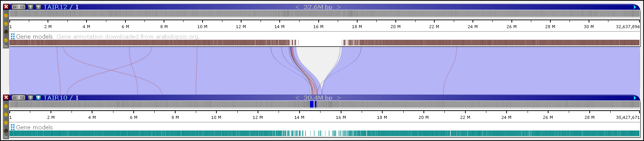The width and height of the screenshot is (644, 141).
Task: Click left arrow next to 30.4M bp
Action: click(297, 97)
